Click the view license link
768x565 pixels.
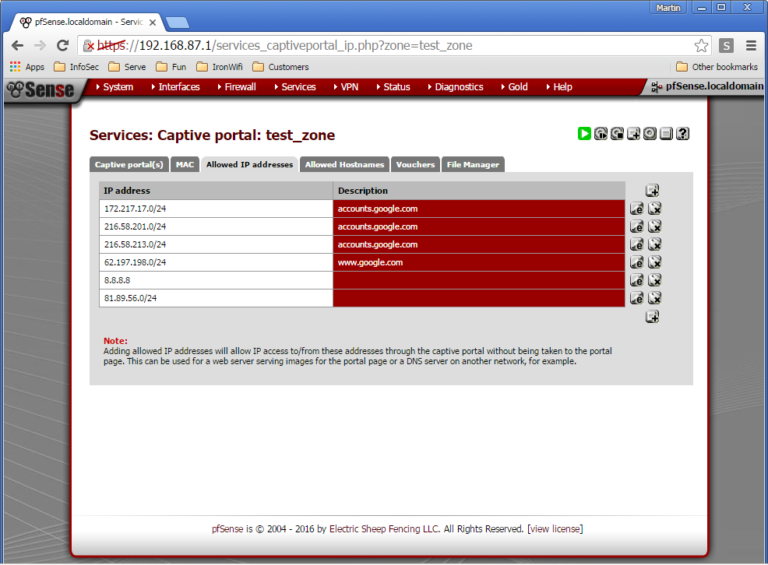point(555,528)
